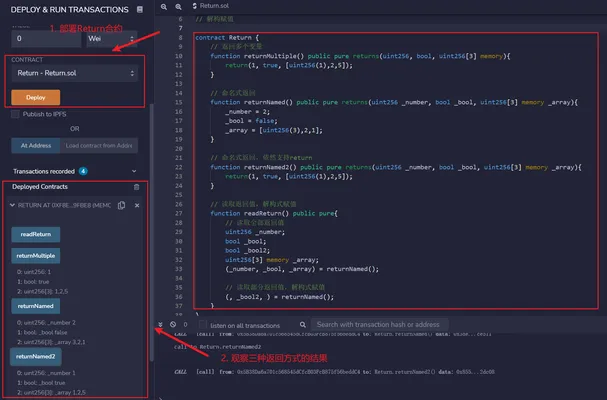The width and height of the screenshot is (607, 400).
Task: Delete all deployed contracts with trash icon
Action: pos(137,187)
